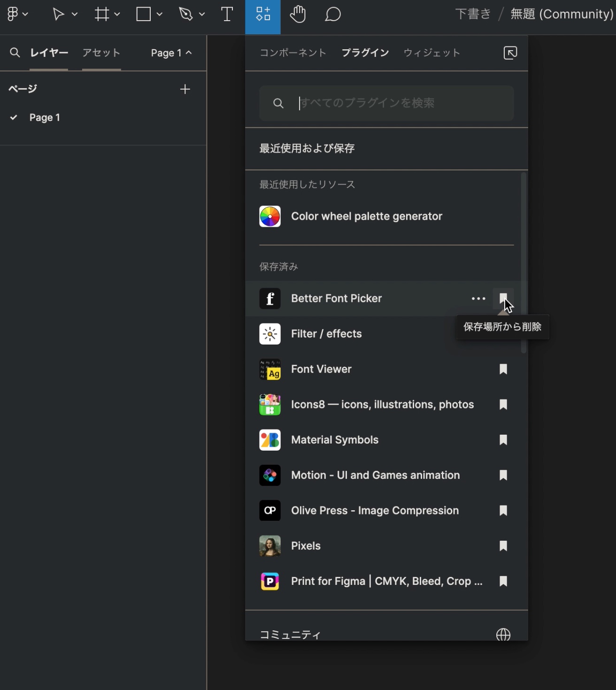This screenshot has height=690, width=616.
Task: Select the Hand tool
Action: (x=298, y=15)
